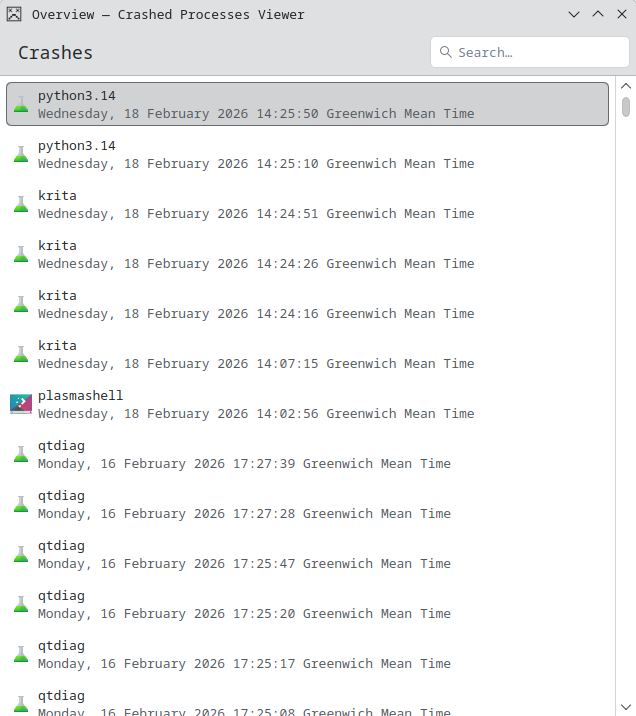This screenshot has width=636, height=716.
Task: Click the vertical scrollbar handle
Action: coord(626,106)
